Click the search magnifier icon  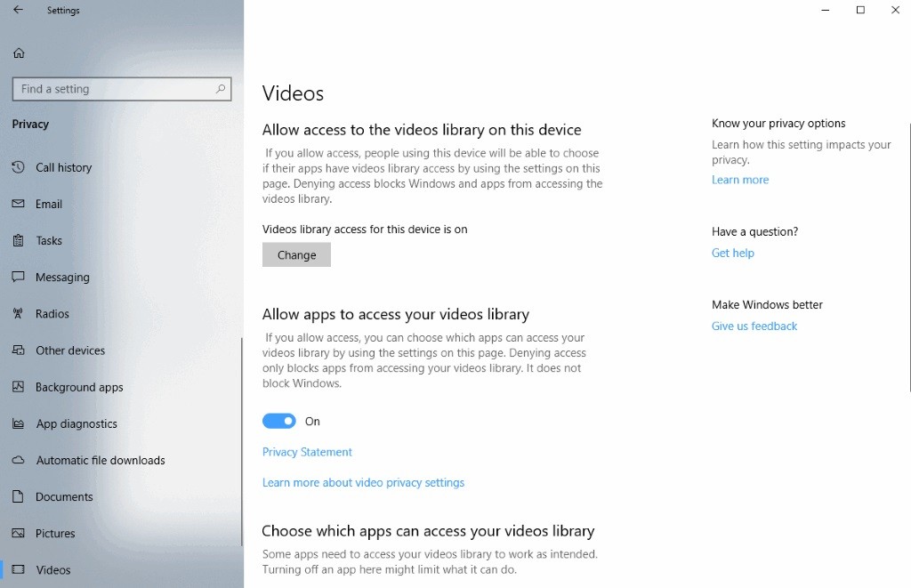221,89
